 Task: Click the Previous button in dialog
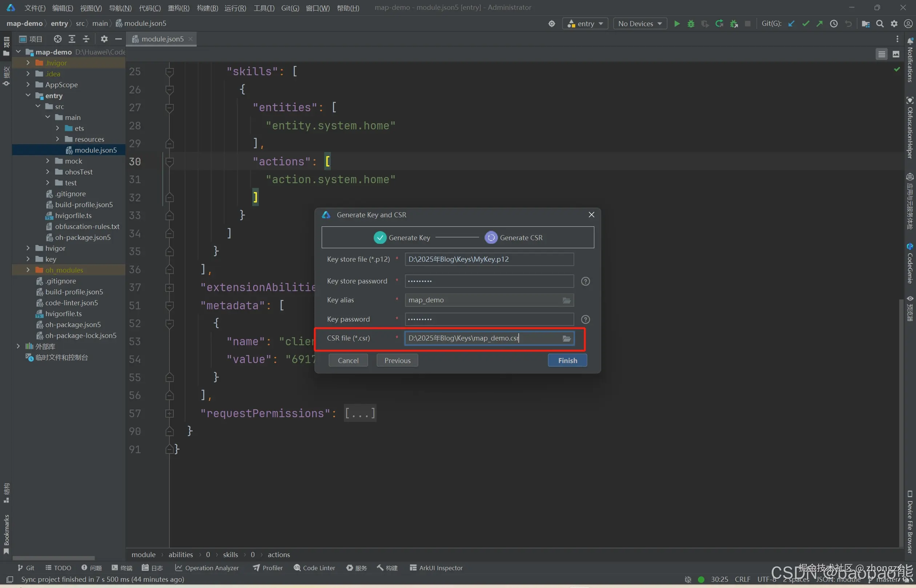[x=397, y=361]
